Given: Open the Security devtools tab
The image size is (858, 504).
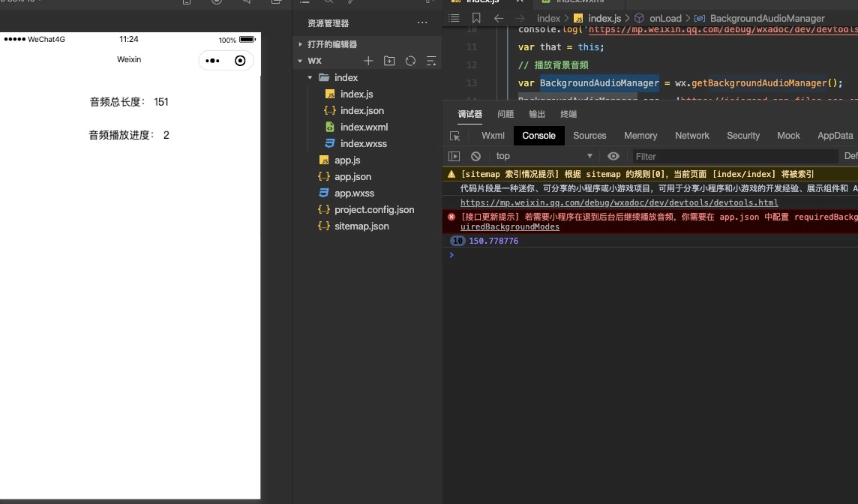Looking at the screenshot, I should pos(743,136).
